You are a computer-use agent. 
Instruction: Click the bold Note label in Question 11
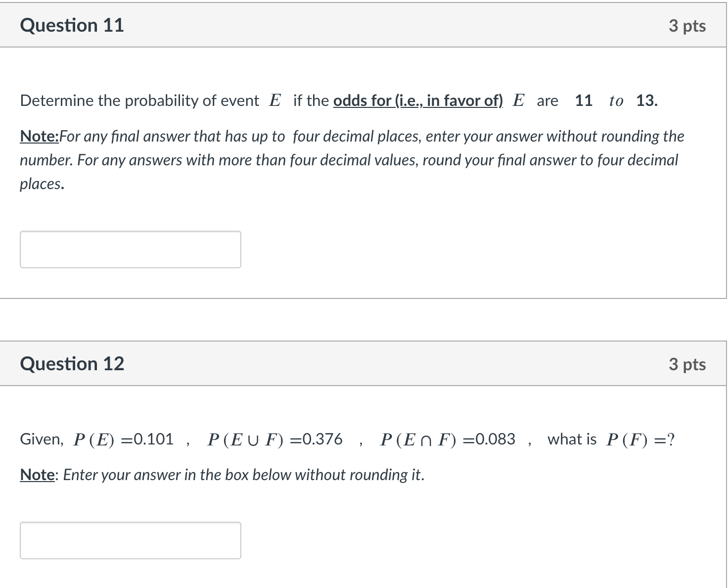39,137
